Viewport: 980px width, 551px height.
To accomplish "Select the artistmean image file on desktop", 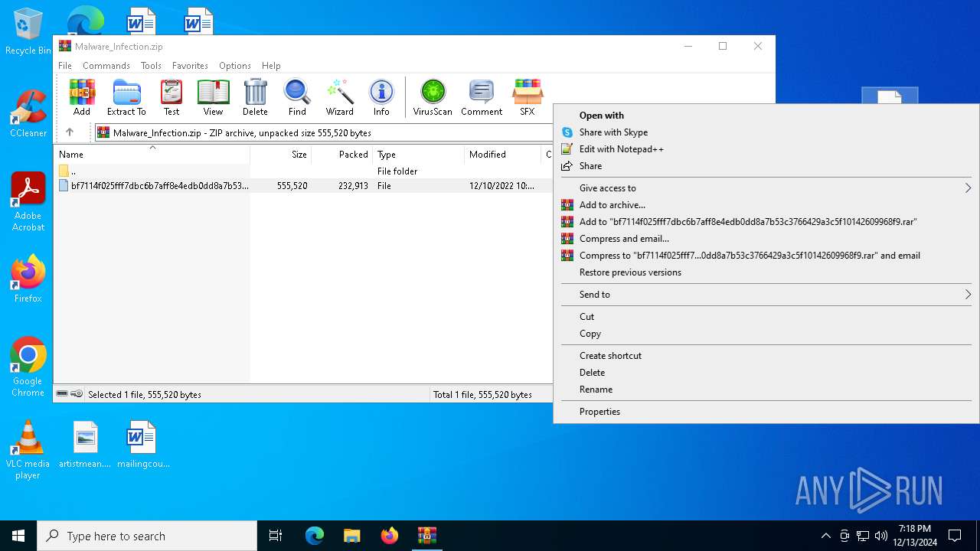I will [85, 445].
